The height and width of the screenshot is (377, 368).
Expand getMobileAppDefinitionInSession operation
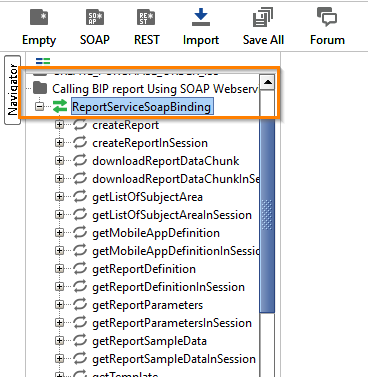tap(59, 251)
